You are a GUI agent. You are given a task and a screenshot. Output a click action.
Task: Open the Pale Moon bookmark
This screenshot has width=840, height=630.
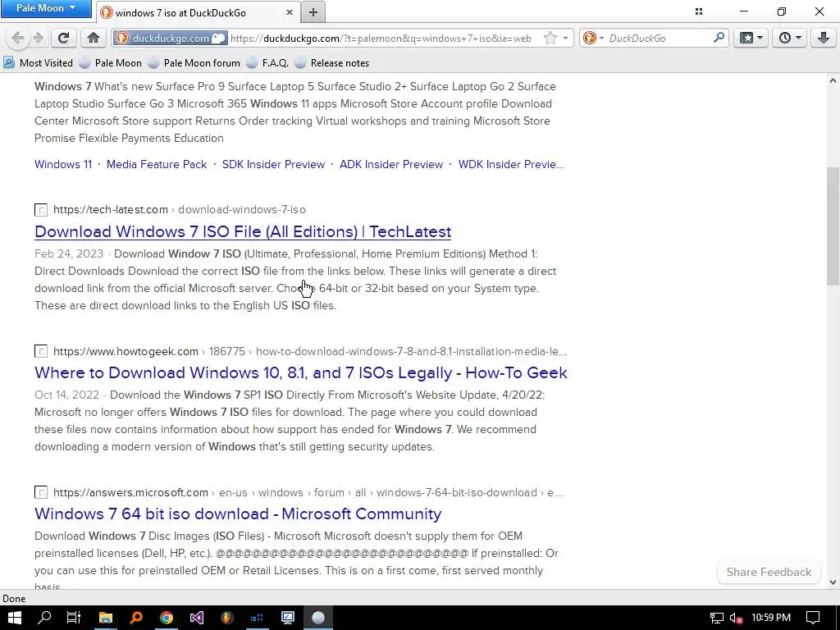111,62
